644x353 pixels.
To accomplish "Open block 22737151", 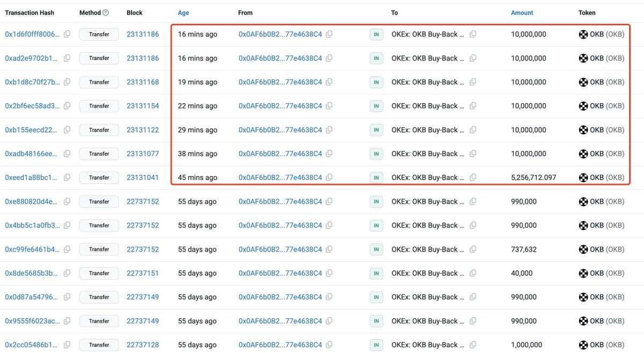I will [143, 273].
